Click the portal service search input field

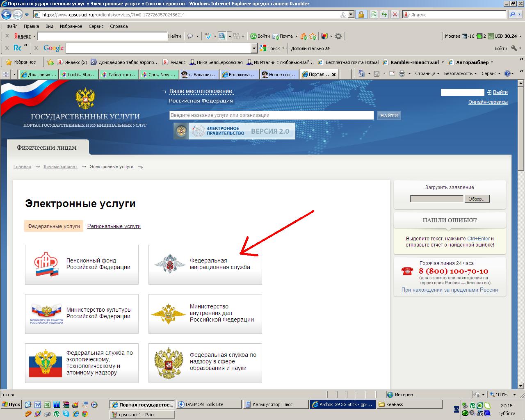271,115
